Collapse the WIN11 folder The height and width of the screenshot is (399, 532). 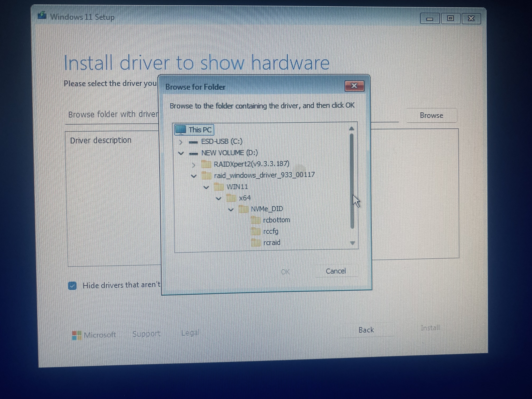coord(206,187)
